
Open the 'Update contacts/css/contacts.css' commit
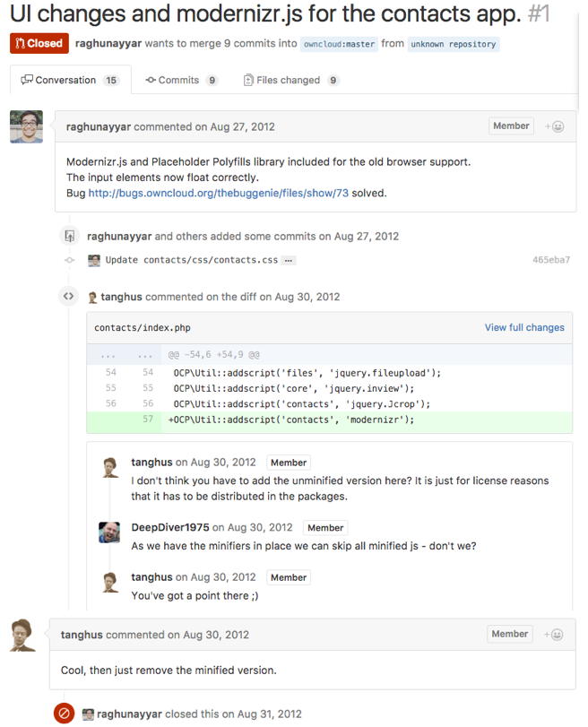tap(191, 260)
